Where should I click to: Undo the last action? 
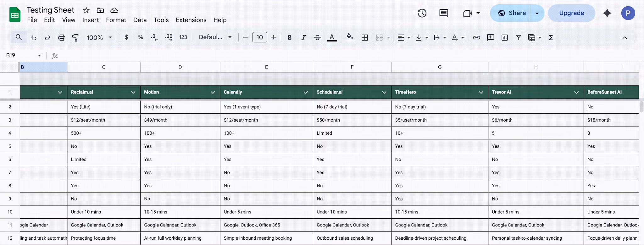(x=34, y=38)
